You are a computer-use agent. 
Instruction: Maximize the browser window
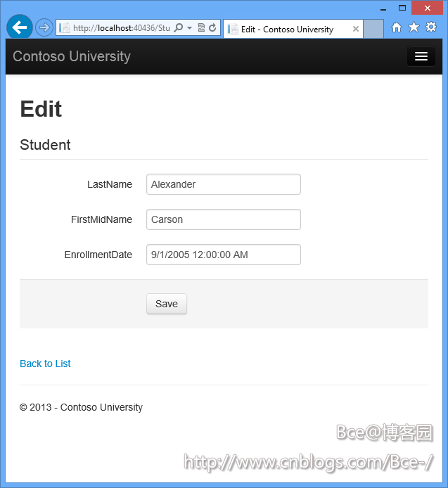(402, 8)
